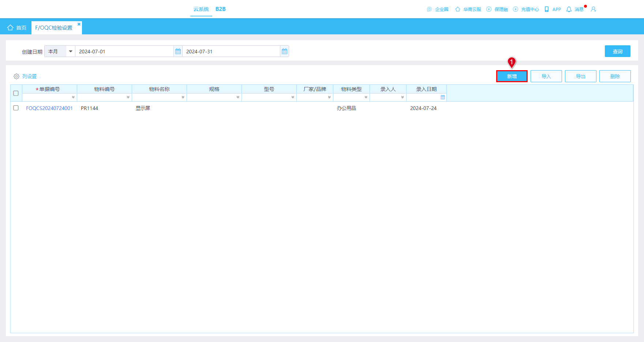Tick the select-all checkbox in table header
Screen dimensions: 644x342
point(16,93)
